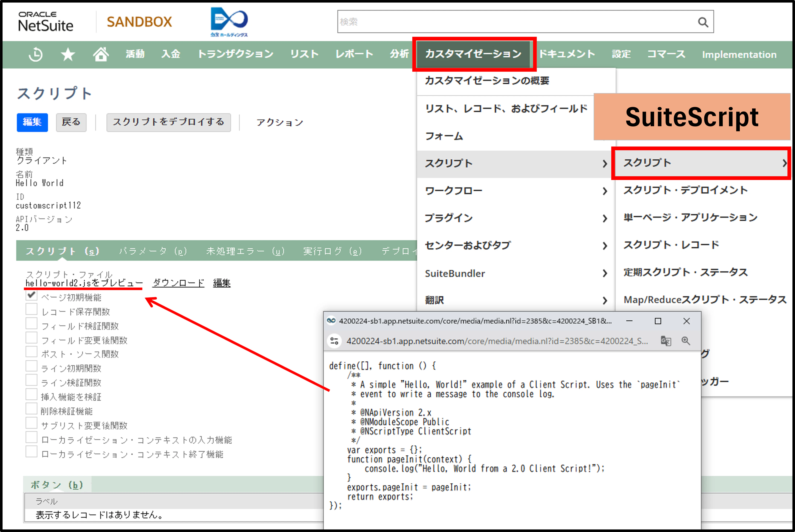Toggle the ページ初期機能 checkbox
This screenshot has height=532, width=795.
pyautogui.click(x=32, y=295)
